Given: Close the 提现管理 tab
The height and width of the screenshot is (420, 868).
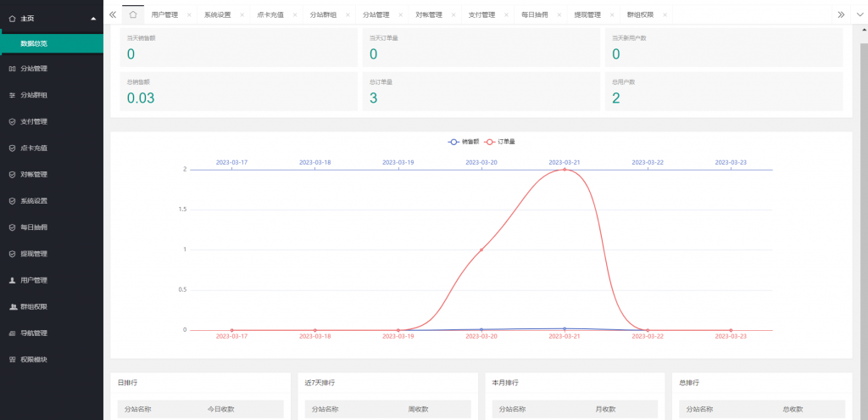Looking at the screenshot, I should coord(612,15).
